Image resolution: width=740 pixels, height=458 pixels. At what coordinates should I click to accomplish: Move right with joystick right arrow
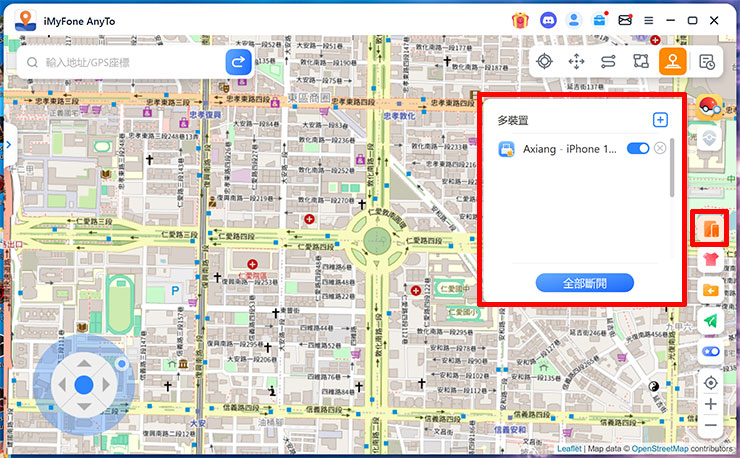(106, 385)
